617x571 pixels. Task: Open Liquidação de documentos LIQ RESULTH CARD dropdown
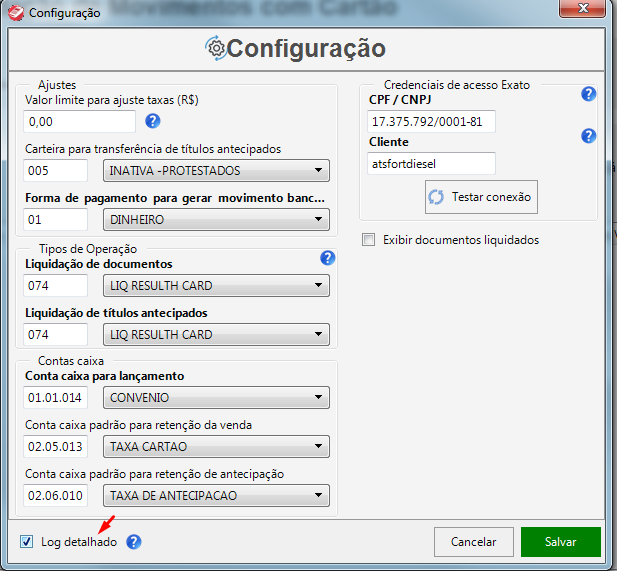216,285
